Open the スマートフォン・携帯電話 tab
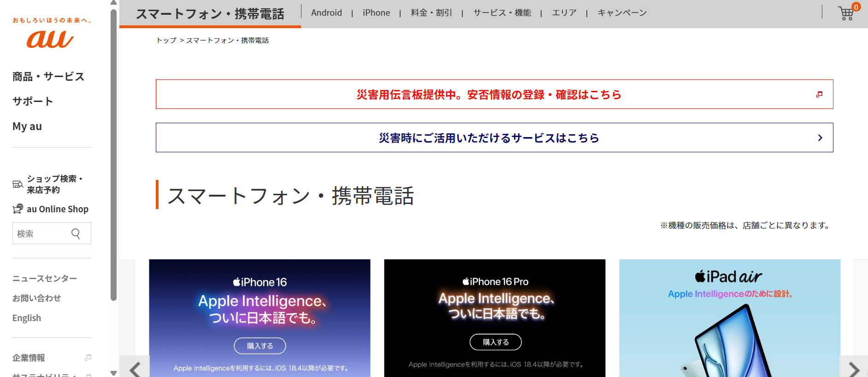The image size is (868, 377). point(210,14)
